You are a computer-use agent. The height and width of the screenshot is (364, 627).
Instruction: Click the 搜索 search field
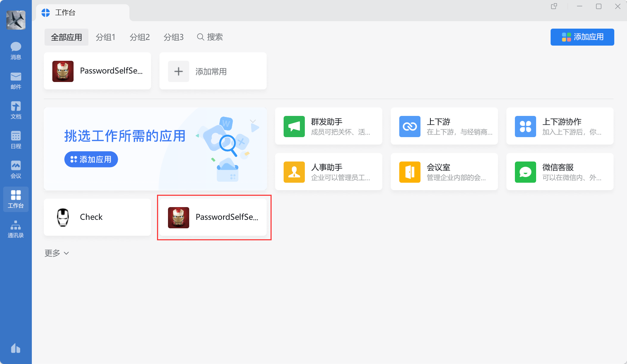point(210,37)
